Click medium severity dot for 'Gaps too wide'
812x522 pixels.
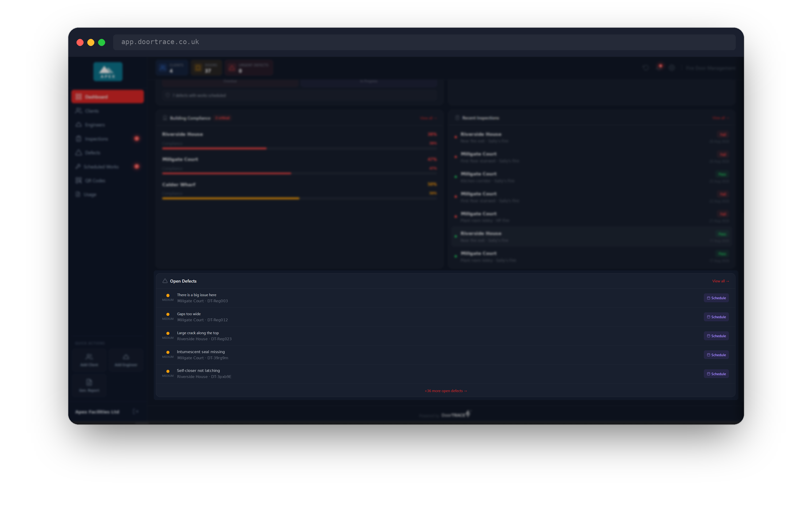(168, 314)
